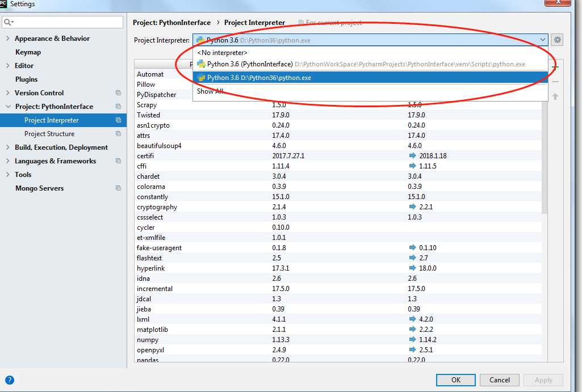Click the package list vertical scrollbar

pyautogui.click(x=544, y=158)
